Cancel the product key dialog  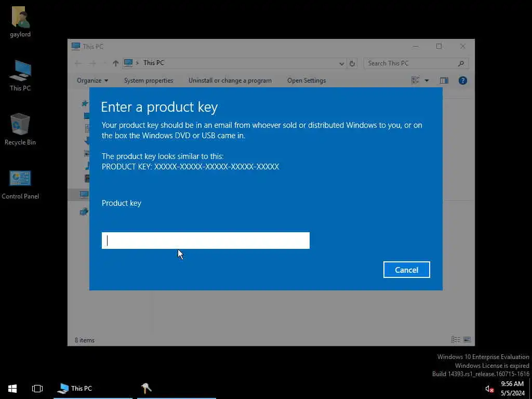(406, 270)
